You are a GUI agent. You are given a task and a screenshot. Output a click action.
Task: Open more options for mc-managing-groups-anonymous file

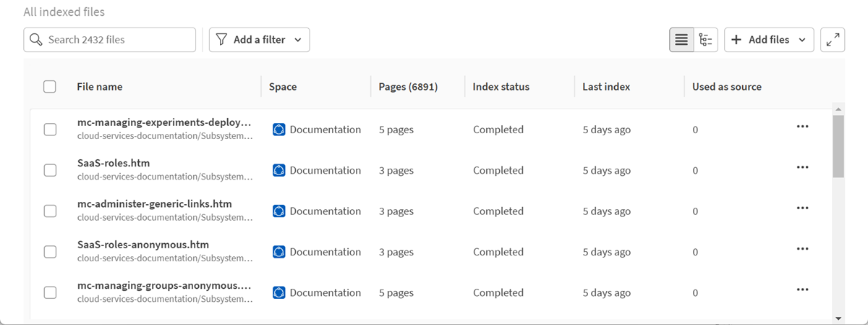(801, 290)
